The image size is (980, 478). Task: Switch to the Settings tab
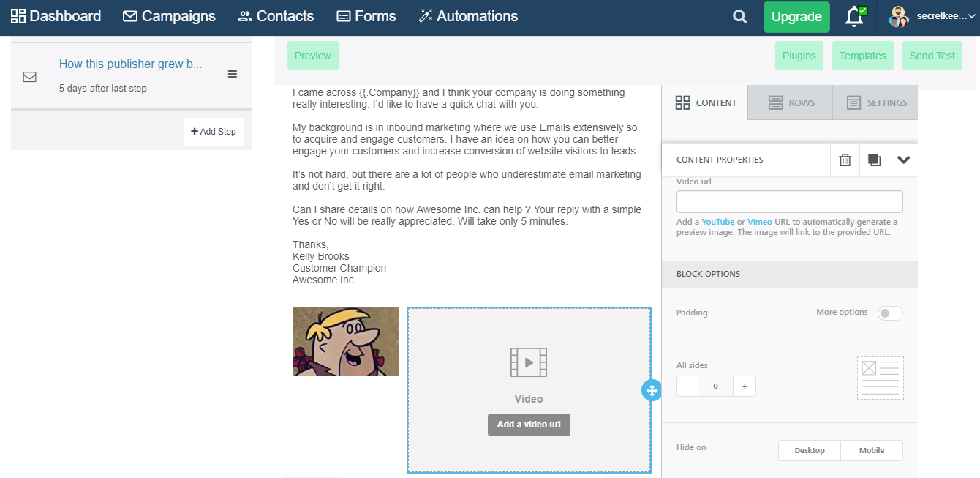[x=875, y=102]
